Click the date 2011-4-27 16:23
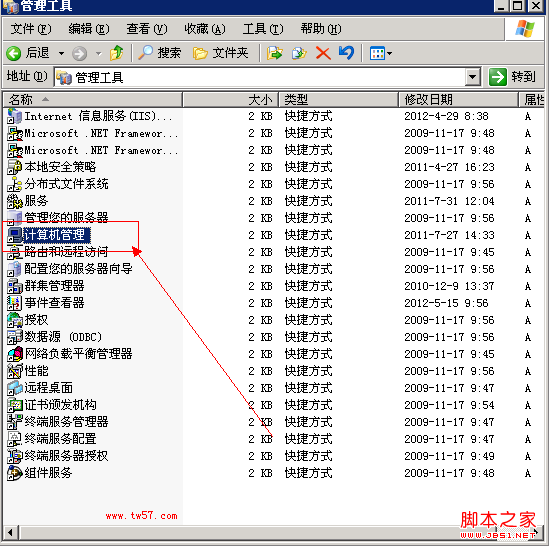This screenshot has width=549, height=546. tap(449, 167)
